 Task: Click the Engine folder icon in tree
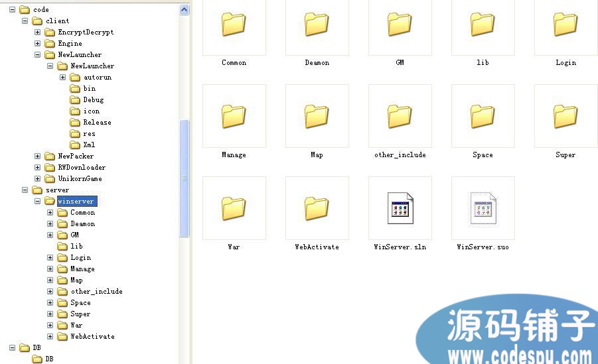click(x=50, y=44)
